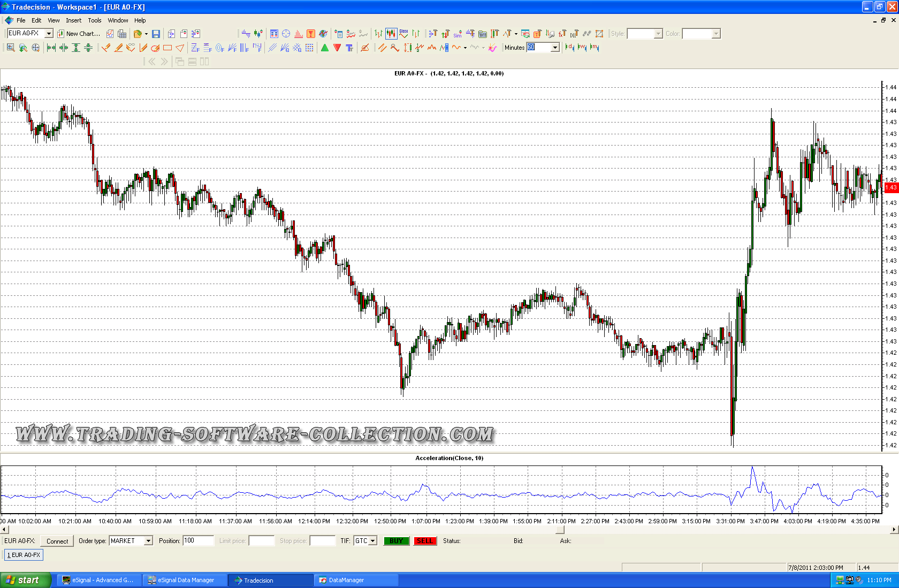899x588 pixels.
Task: Switch to the weekly bar interval icon
Action: pyautogui.click(x=582, y=48)
